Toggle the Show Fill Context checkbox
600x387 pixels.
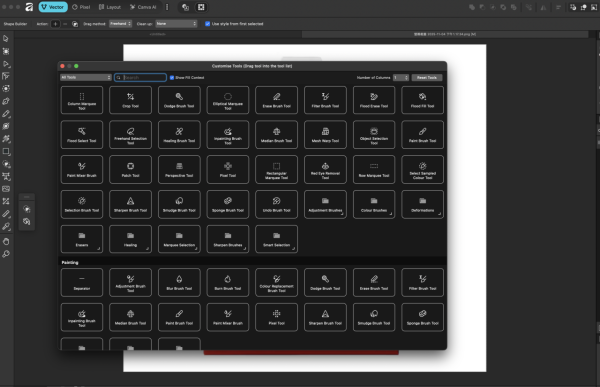pos(172,77)
